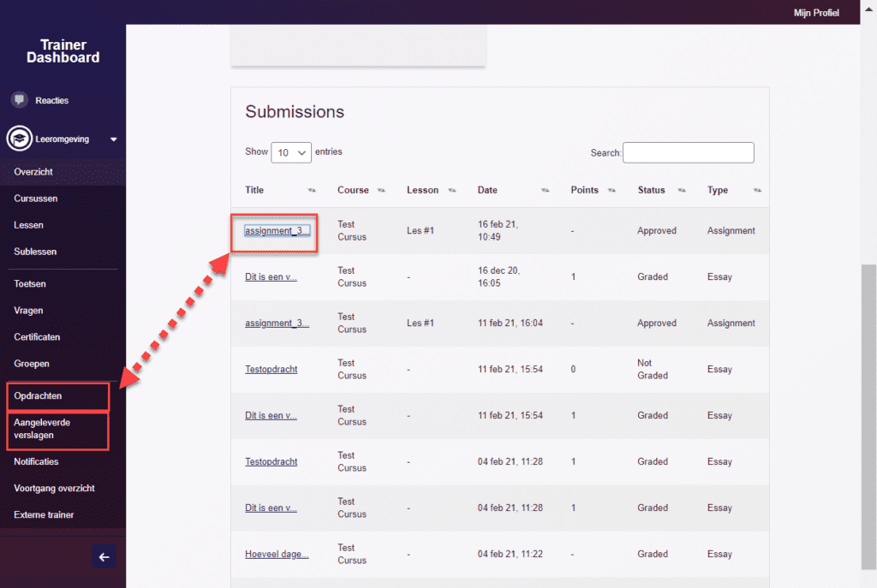This screenshot has height=588, width=877.
Task: Go to Overzicht in the sidebar
Action: [33, 171]
